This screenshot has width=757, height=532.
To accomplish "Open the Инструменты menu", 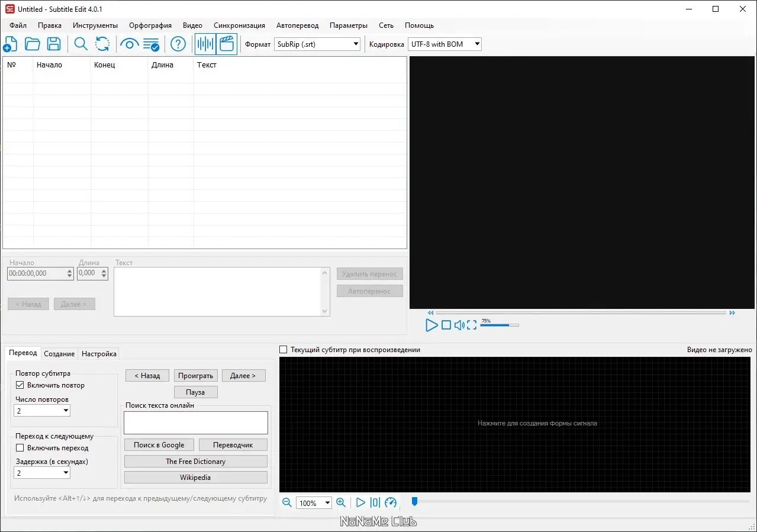I will click(x=95, y=25).
